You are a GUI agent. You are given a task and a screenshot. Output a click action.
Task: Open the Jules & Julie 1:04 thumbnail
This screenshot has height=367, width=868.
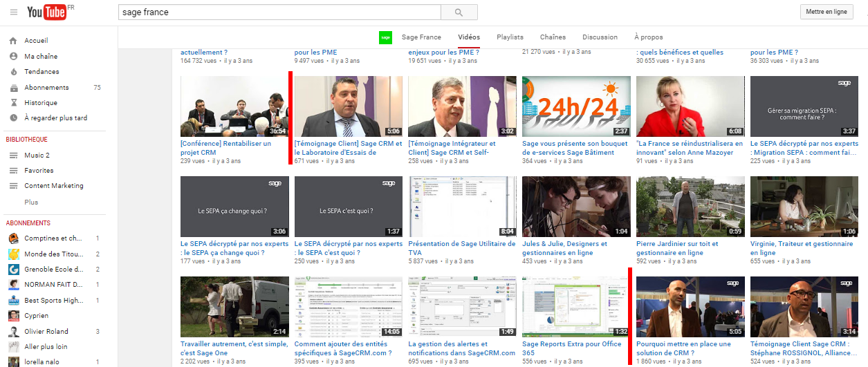point(576,207)
